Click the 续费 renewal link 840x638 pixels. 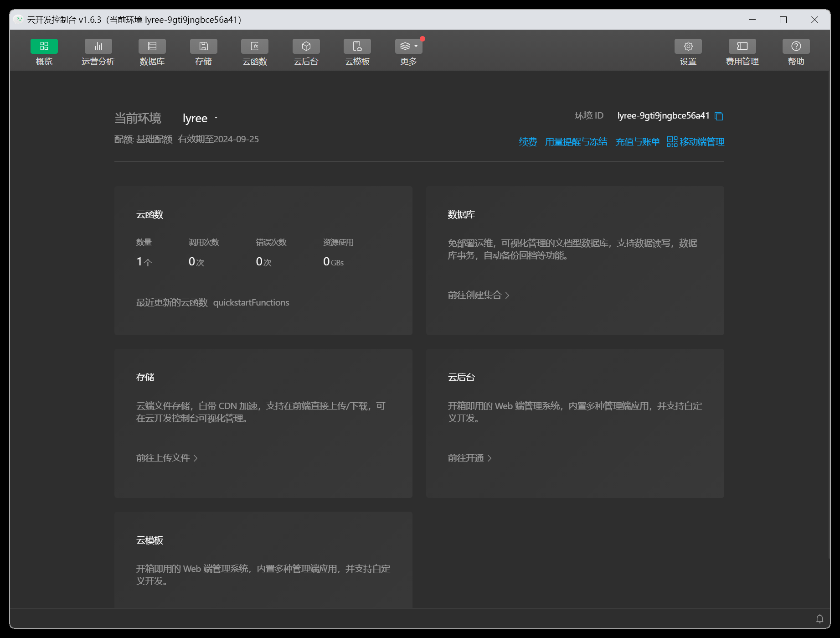coord(528,142)
